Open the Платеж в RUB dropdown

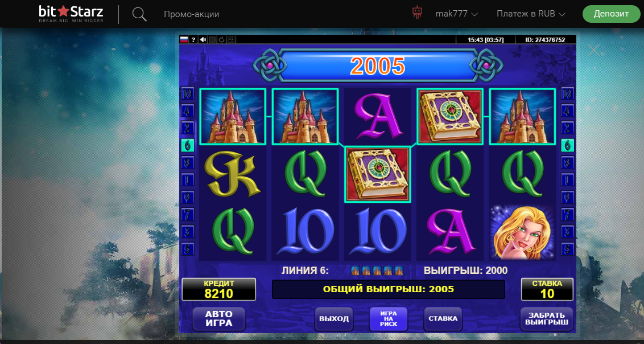tap(531, 14)
